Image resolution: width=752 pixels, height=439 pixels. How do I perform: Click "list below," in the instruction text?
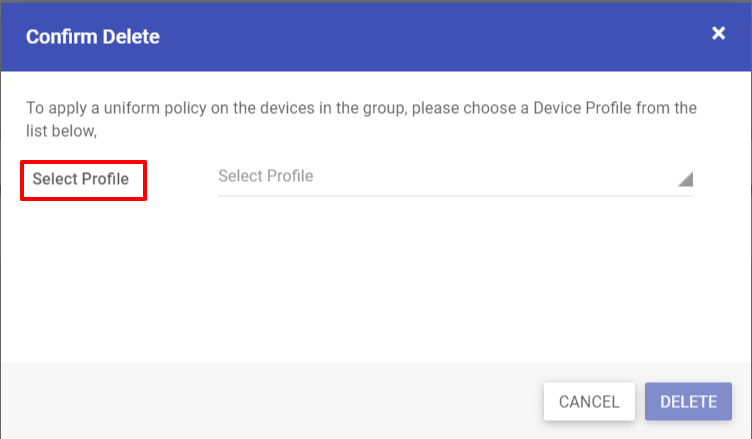(61, 131)
